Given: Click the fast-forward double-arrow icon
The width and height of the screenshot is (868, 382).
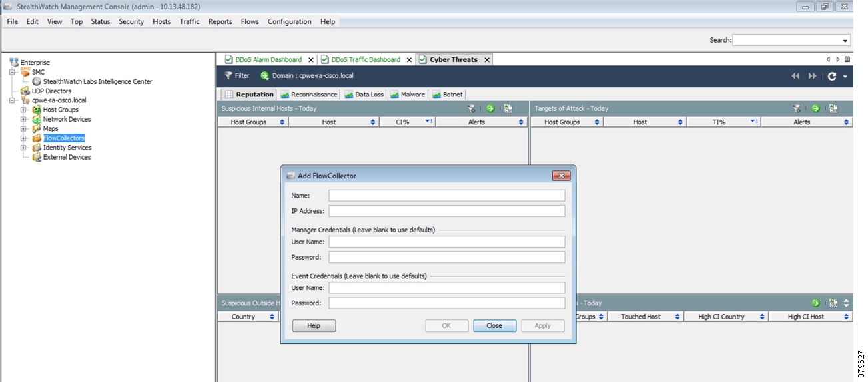Looking at the screenshot, I should [x=812, y=76].
